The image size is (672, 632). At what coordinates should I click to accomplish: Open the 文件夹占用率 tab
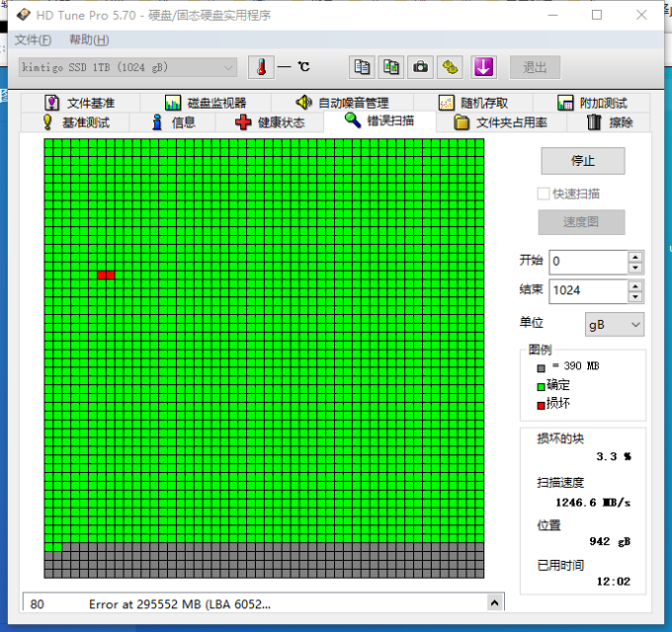(x=501, y=122)
